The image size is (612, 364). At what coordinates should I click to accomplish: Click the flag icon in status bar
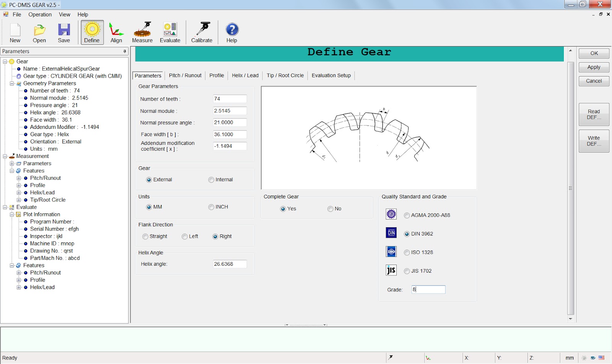click(602, 358)
